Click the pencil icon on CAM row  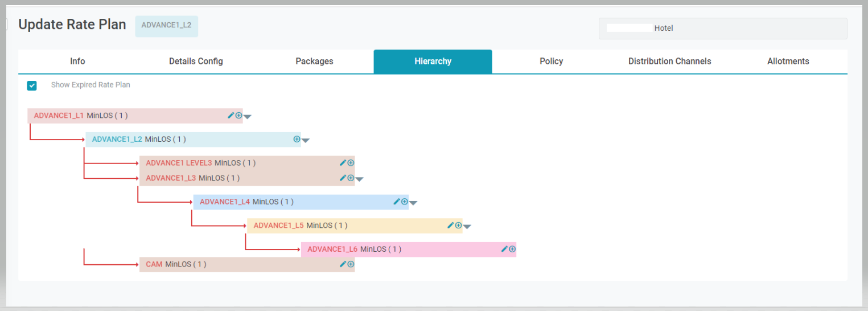343,264
